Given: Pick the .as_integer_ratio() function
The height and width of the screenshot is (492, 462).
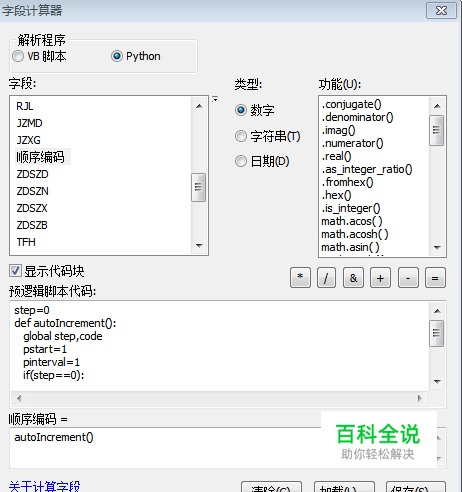Looking at the screenshot, I should (x=367, y=169).
